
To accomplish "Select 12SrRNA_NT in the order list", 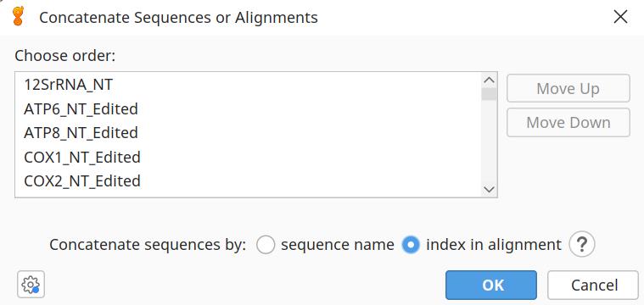I will click(248, 85).
